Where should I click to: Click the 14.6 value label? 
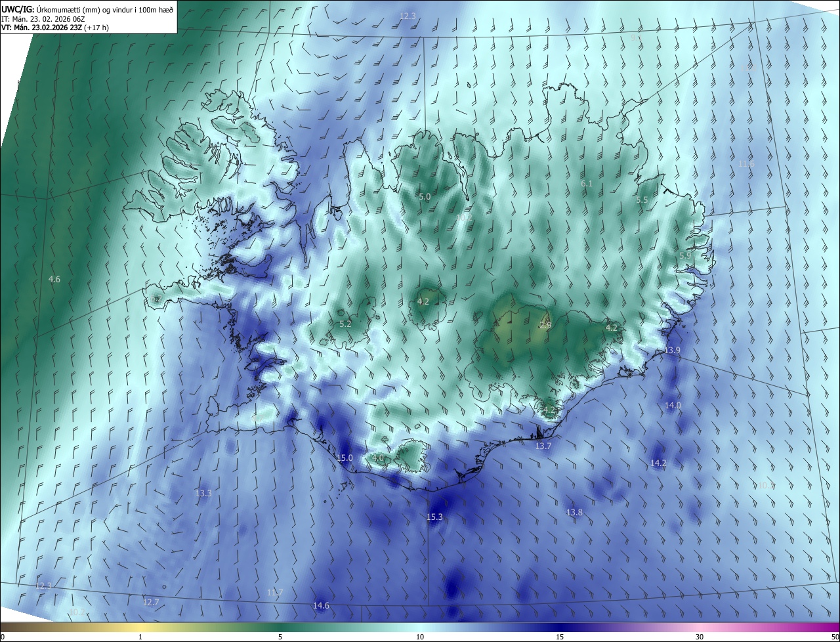point(321,606)
